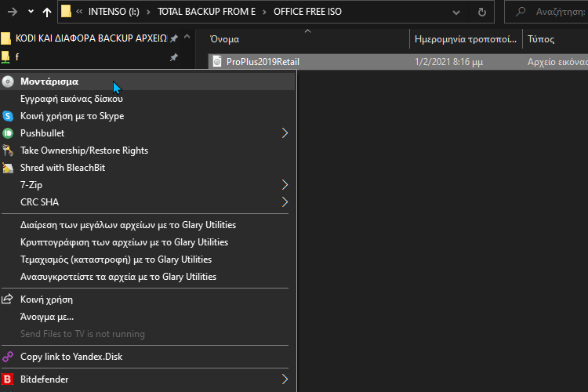The width and height of the screenshot is (588, 392).
Task: Select the ProPlus2019Retail file
Action: tap(263, 62)
